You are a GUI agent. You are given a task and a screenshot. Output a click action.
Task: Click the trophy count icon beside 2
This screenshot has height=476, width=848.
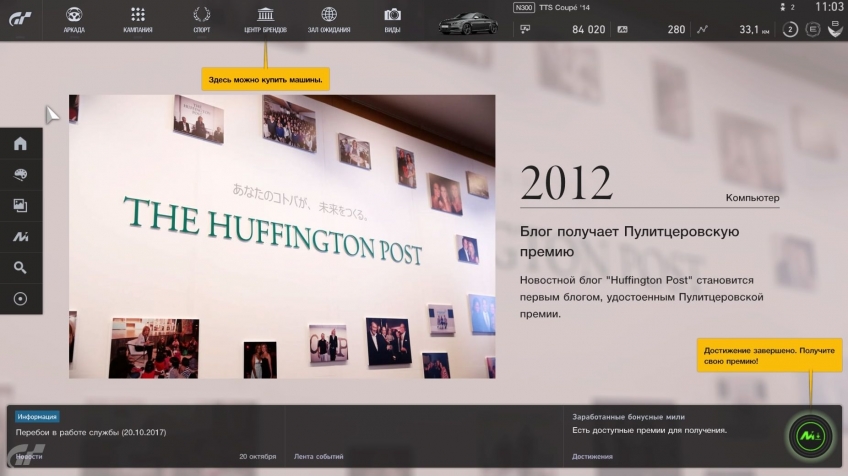click(783, 7)
